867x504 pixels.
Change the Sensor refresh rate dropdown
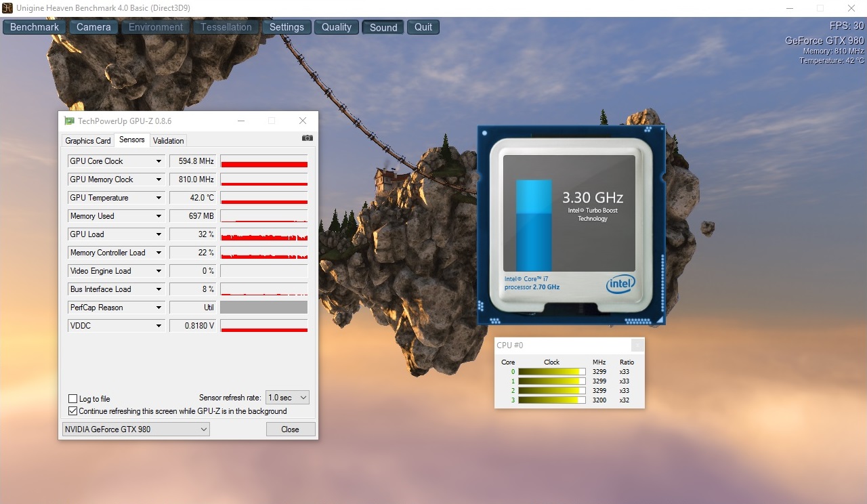[287, 398]
